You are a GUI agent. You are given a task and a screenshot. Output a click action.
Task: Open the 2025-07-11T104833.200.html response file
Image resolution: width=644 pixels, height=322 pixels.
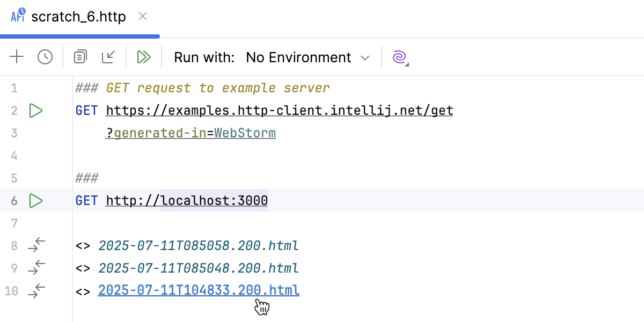point(199,290)
